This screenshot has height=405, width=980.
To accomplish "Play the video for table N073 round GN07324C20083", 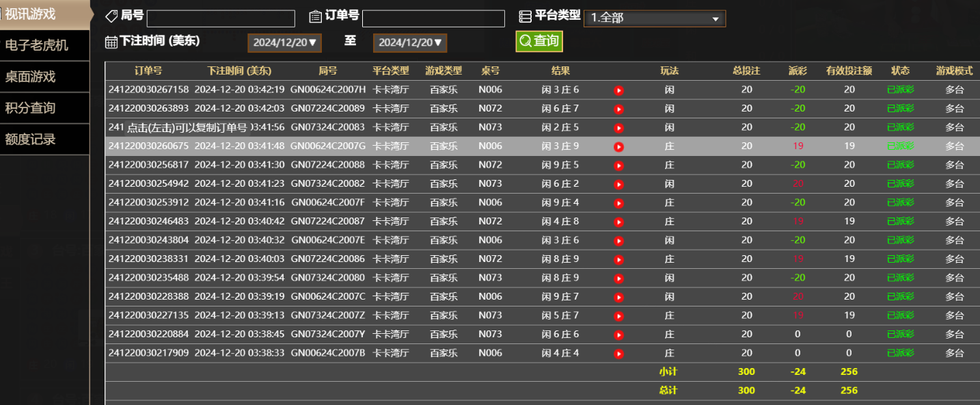I will click(618, 127).
